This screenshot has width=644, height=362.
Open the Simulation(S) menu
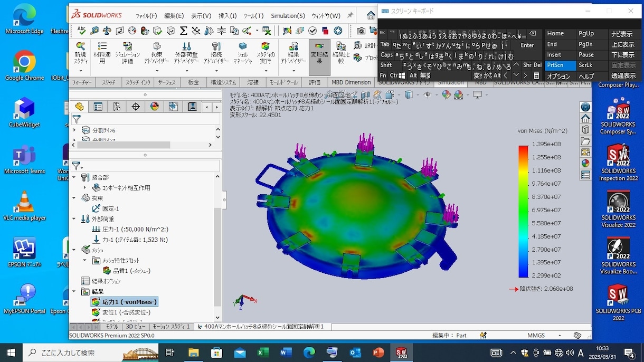click(x=288, y=16)
